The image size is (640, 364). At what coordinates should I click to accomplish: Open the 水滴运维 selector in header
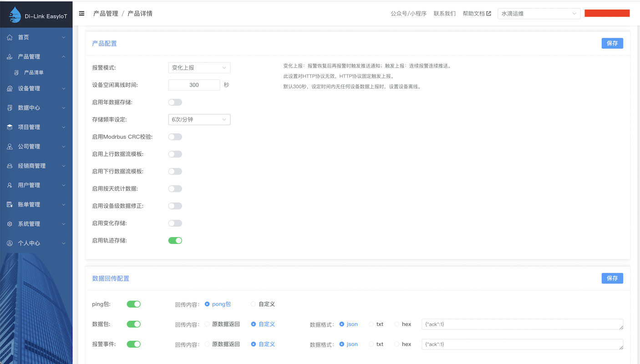(x=539, y=14)
